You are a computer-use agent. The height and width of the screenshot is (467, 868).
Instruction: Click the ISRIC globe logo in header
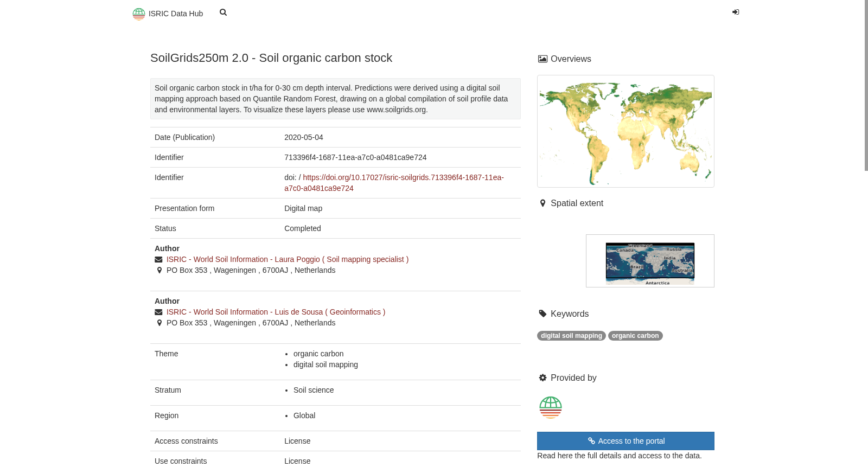tap(139, 14)
